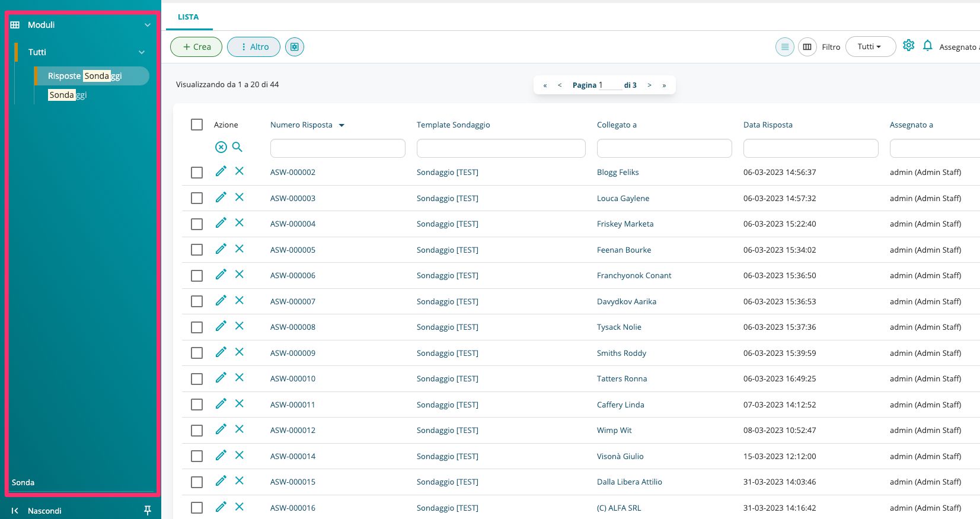Click the Template Sondaggio column header
This screenshot has width=980, height=519.
click(454, 125)
